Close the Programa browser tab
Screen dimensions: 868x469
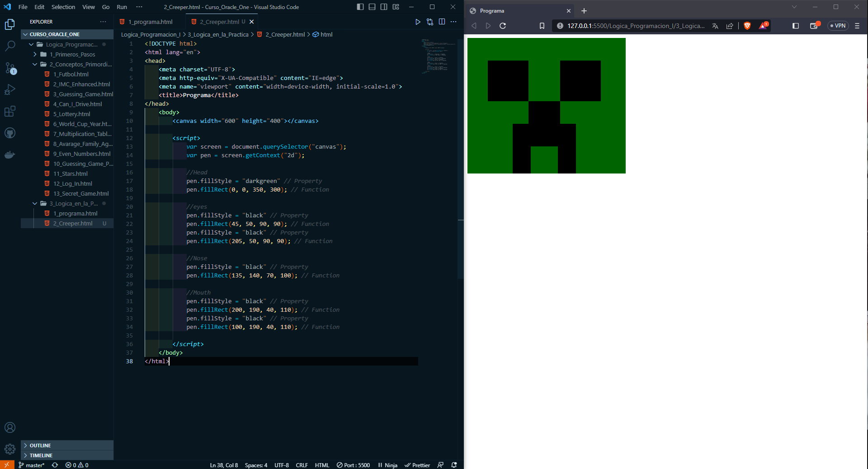(569, 11)
